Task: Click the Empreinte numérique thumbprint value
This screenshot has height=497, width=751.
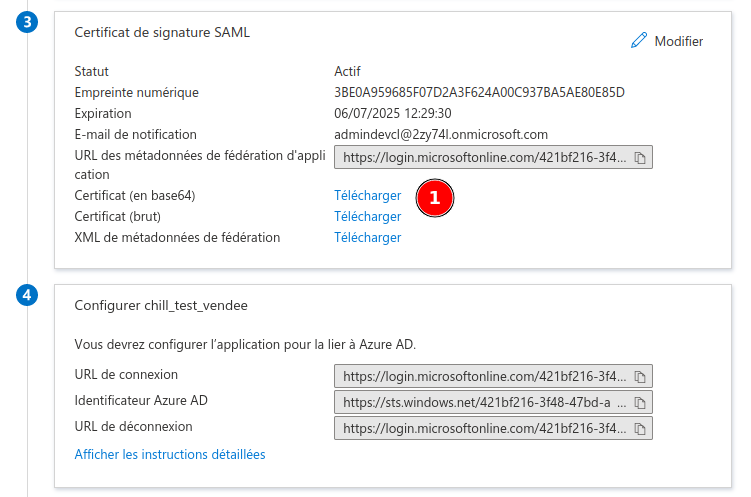Action: [479, 93]
